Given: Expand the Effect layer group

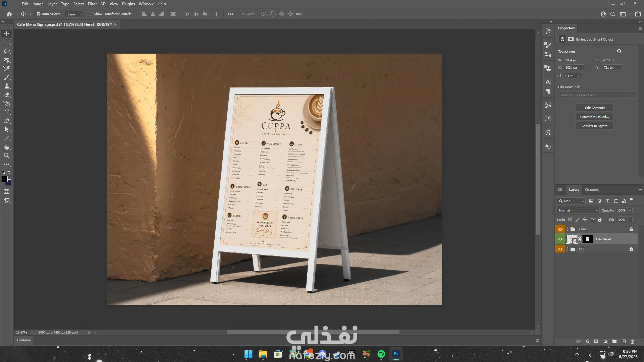Looking at the screenshot, I should click(x=568, y=229).
